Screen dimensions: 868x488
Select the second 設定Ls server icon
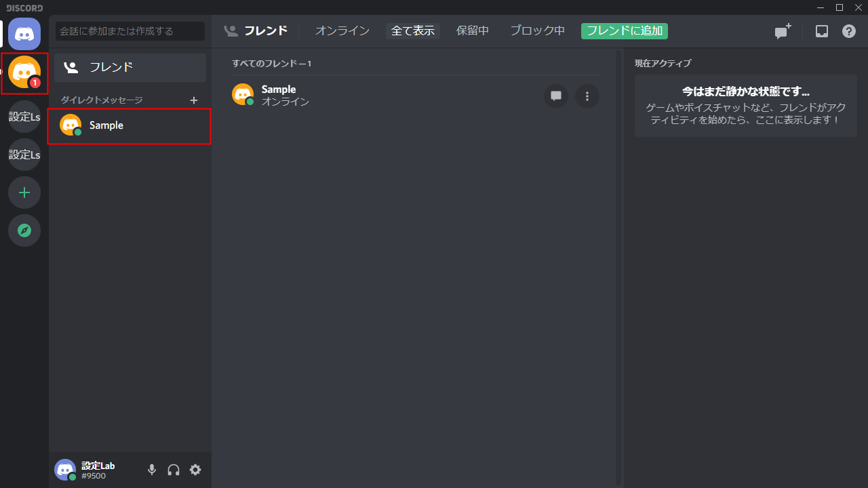click(24, 155)
